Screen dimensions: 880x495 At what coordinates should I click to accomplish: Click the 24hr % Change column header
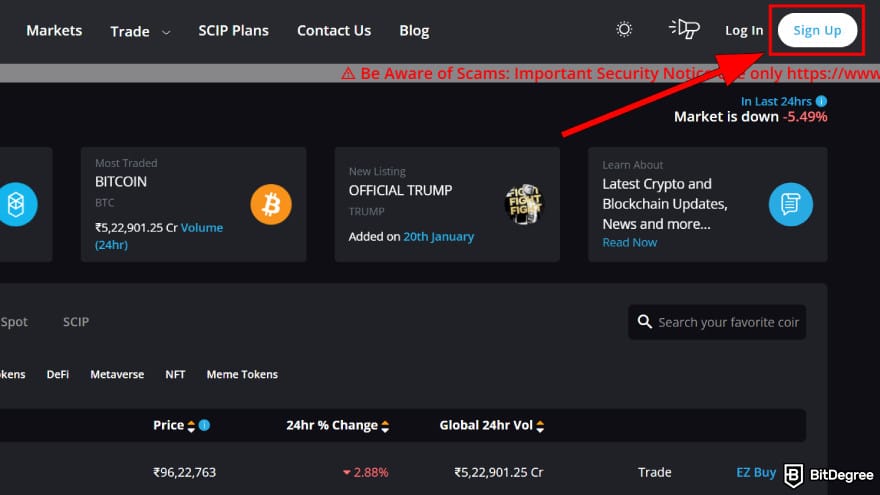point(332,425)
